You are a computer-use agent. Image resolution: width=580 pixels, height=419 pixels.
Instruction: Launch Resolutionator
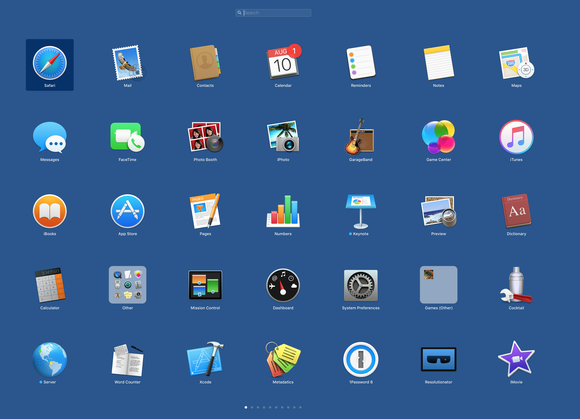(439, 359)
